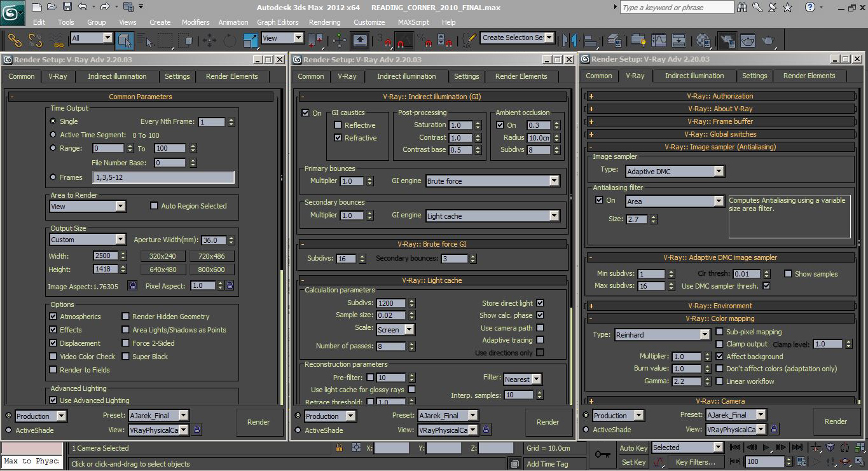Screen dimensions: 868x471
Task: Expand the V-Ray:: Environment rollout
Action: [x=720, y=306]
